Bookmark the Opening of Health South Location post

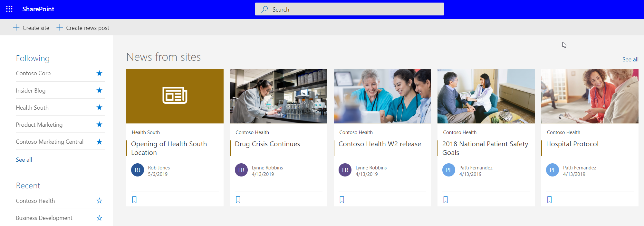134,200
